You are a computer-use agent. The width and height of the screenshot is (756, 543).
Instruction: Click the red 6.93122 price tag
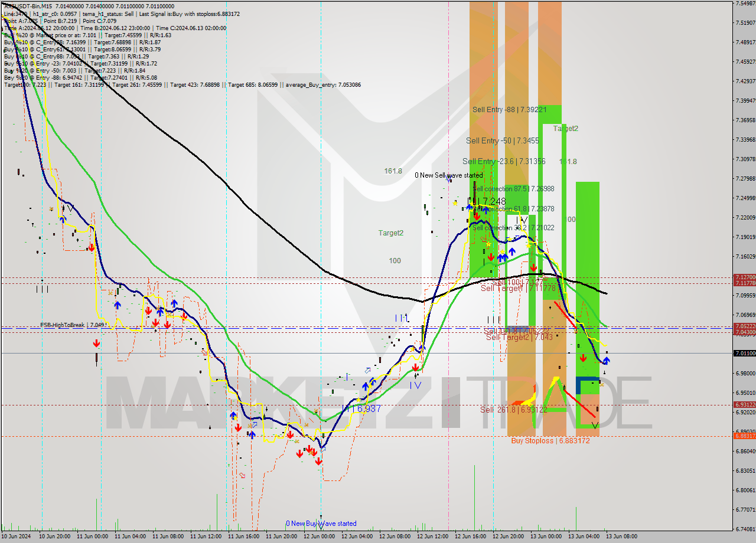coord(744,405)
